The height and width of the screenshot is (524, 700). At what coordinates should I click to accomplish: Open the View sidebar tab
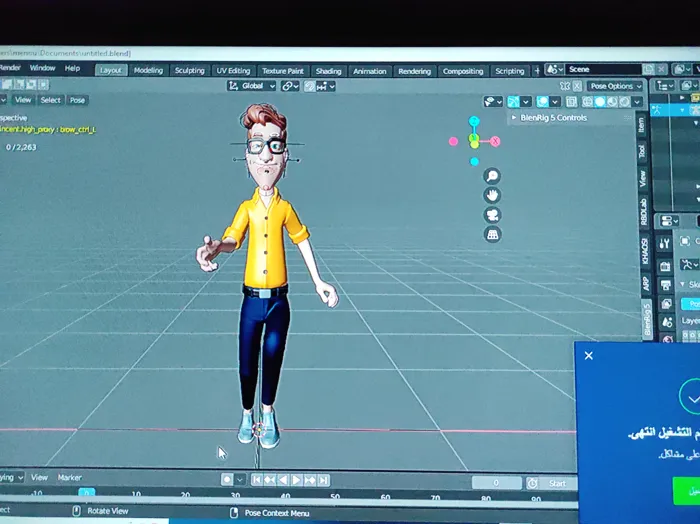[x=642, y=178]
